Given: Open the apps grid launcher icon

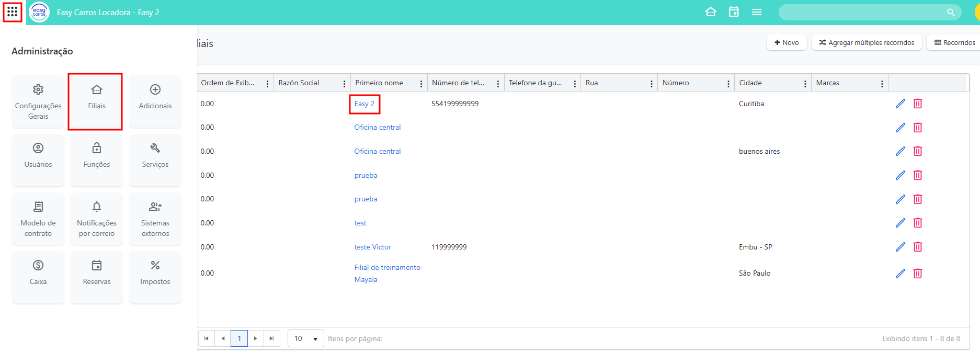Looking at the screenshot, I should click(13, 12).
